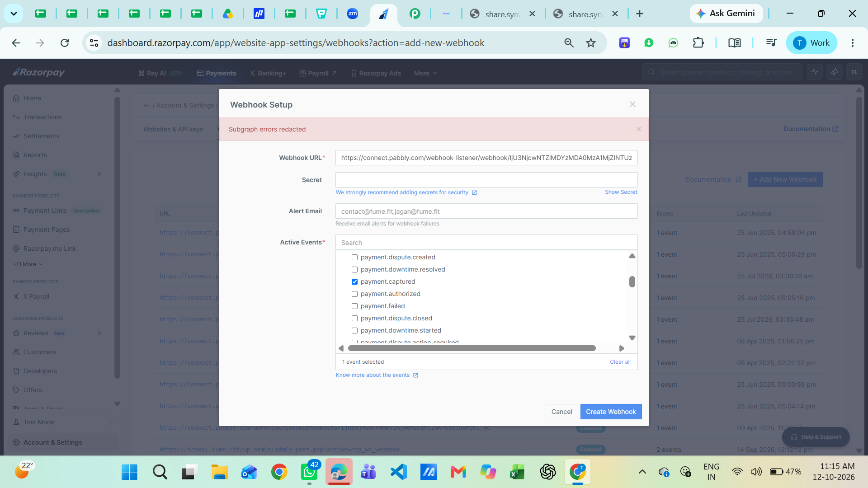Focus the Webhook URL field
This screenshot has width=868, height=488.
pos(486,158)
